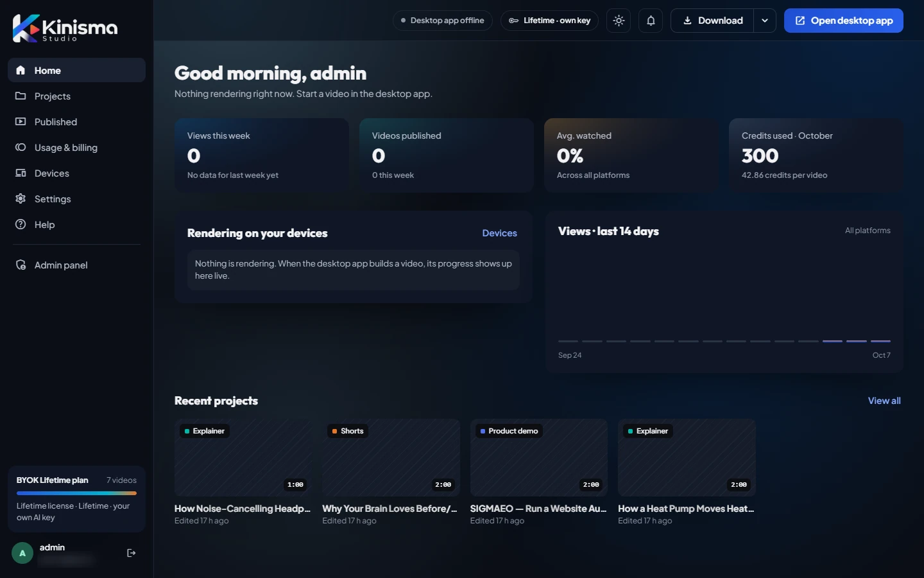Click Good morning, admin heading

coord(270,73)
